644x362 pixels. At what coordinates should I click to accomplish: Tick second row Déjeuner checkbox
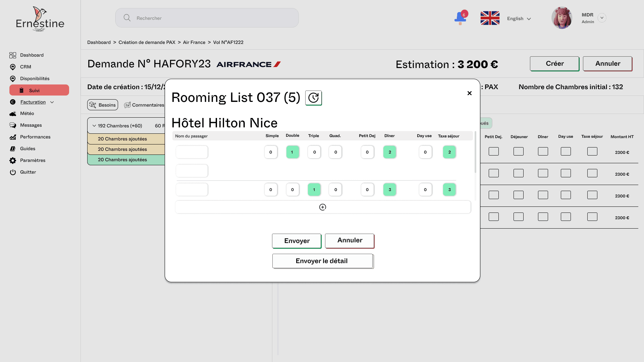click(x=518, y=173)
